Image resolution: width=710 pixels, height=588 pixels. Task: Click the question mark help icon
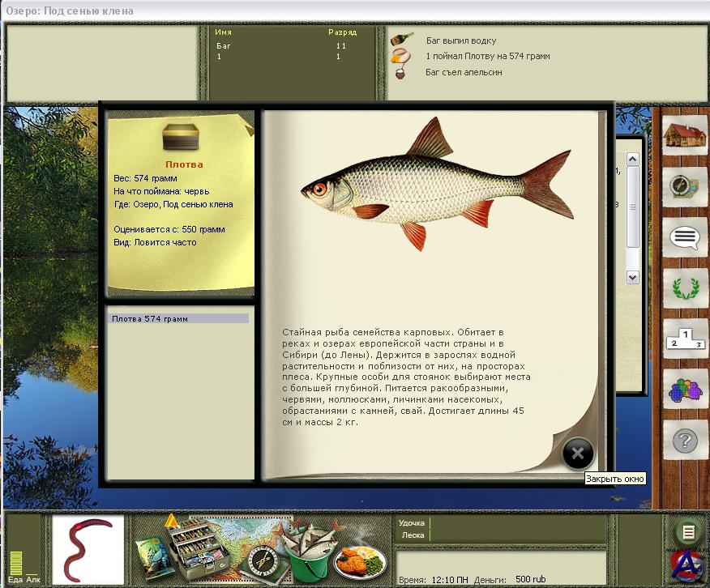pos(685,441)
